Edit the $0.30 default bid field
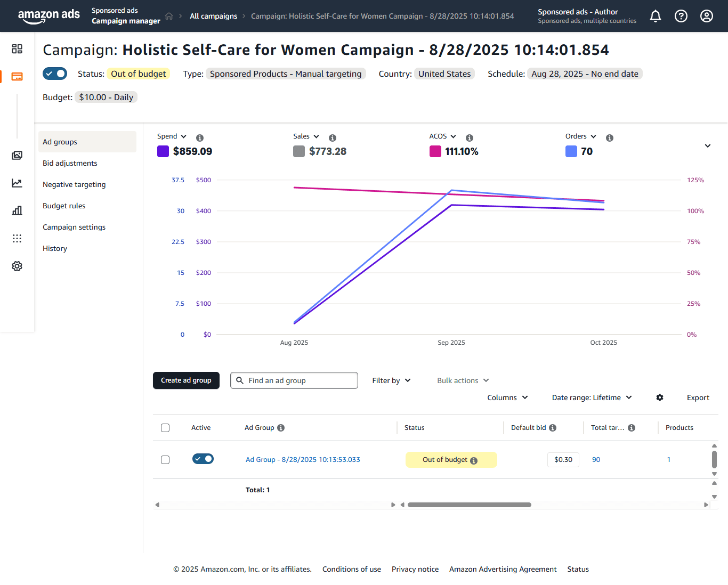Viewport: 728px width, 585px height. coord(563,459)
